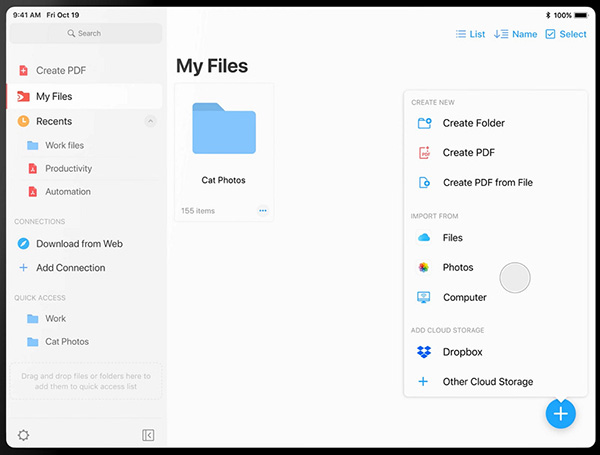Click Add Connection in the sidebar
The width and height of the screenshot is (600, 455).
pyautogui.click(x=70, y=268)
